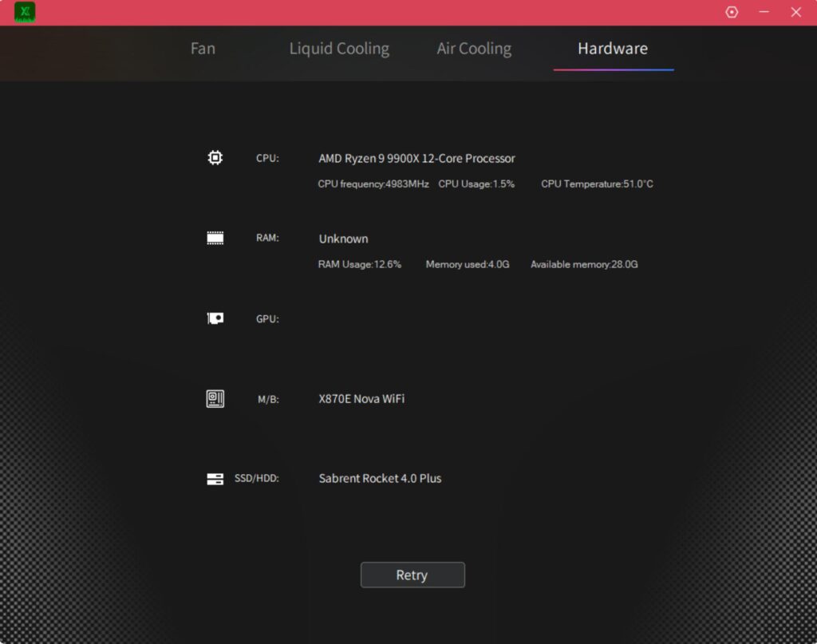Viewport: 817px width, 644px height.
Task: Open the Liquid Cooling tab
Action: (339, 49)
